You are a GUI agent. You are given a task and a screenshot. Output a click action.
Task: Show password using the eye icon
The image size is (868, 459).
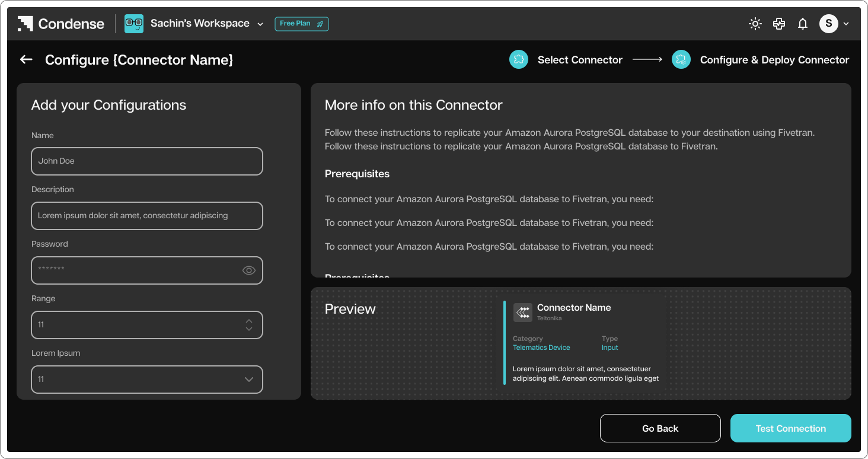249,270
